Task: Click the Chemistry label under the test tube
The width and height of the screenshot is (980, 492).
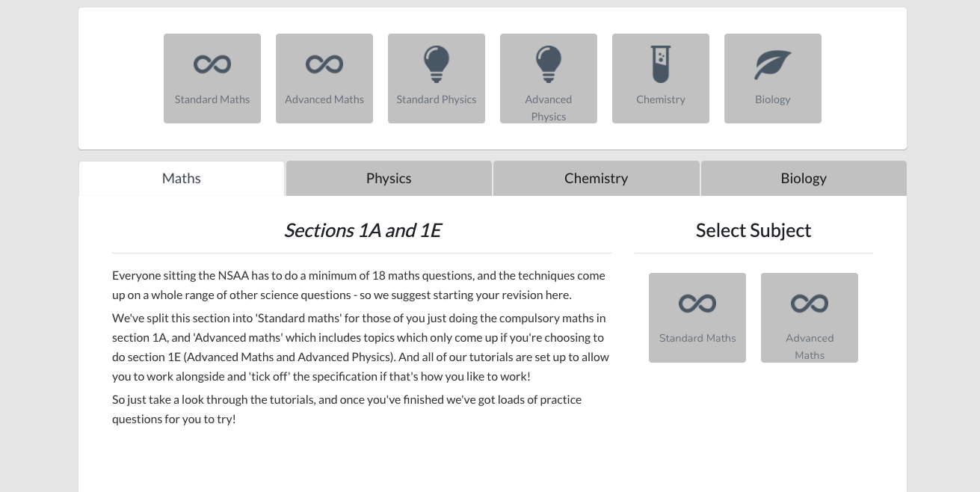Action: 661,99
